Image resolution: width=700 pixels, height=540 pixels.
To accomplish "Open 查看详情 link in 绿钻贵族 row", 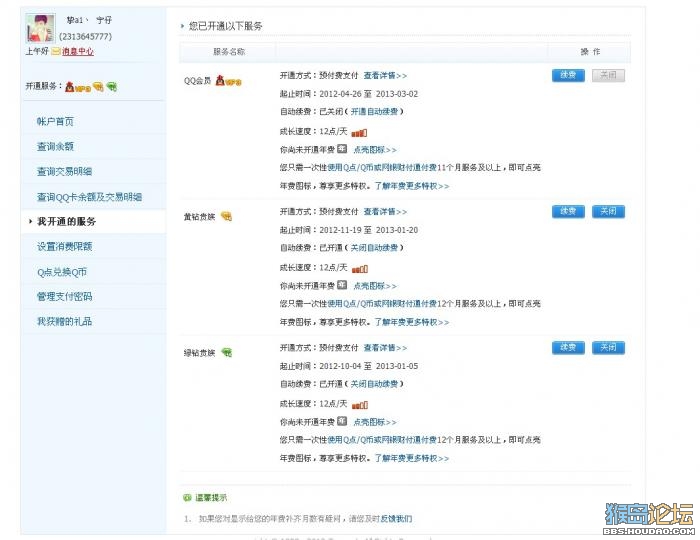I will pyautogui.click(x=385, y=348).
